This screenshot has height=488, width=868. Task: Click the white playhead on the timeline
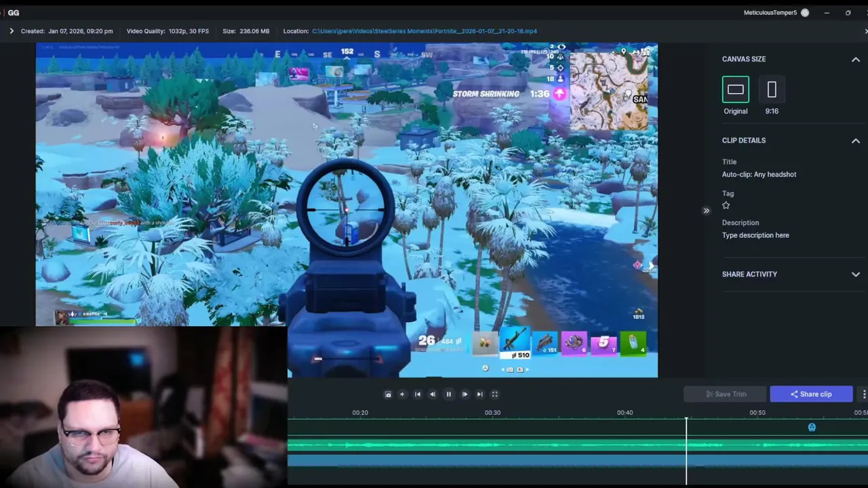pos(686,451)
